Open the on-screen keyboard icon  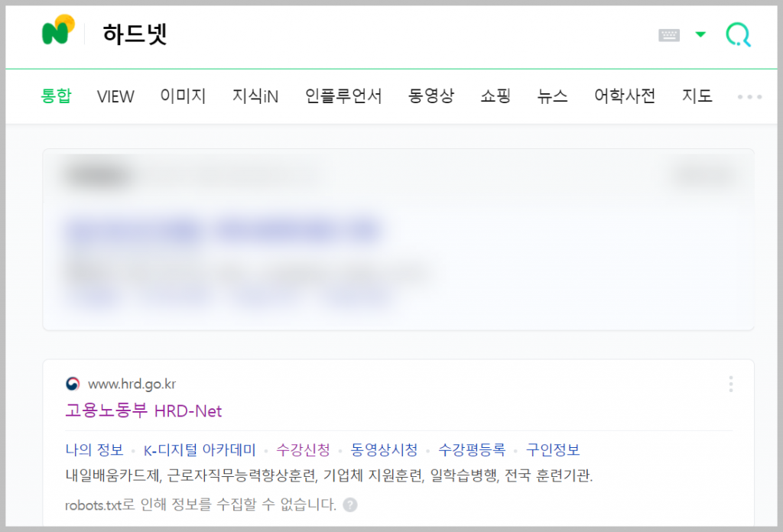pyautogui.click(x=668, y=35)
